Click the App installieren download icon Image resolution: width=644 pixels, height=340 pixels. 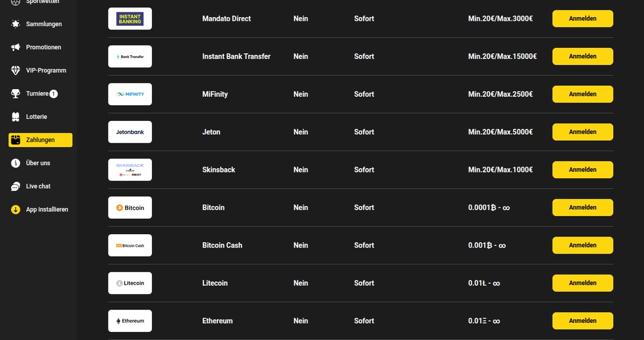(x=16, y=209)
